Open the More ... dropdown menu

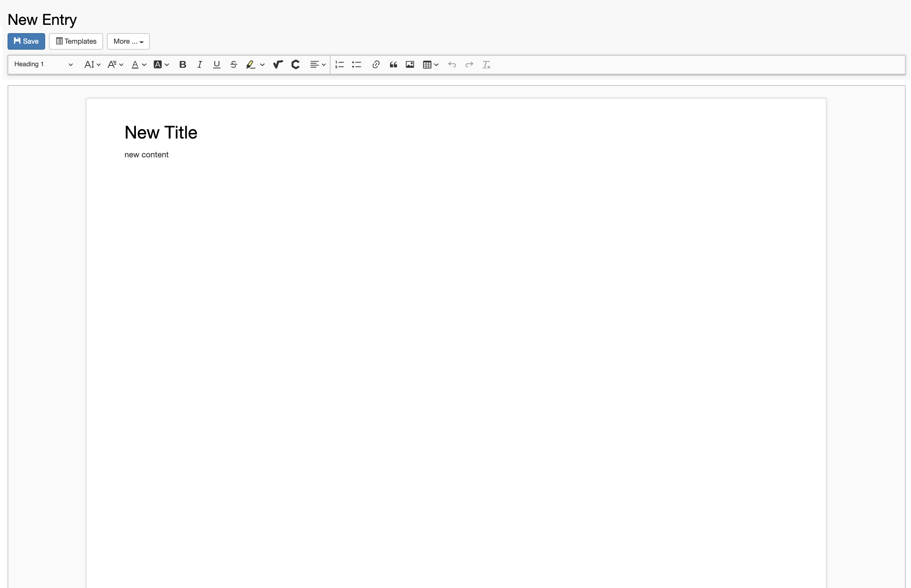(128, 41)
